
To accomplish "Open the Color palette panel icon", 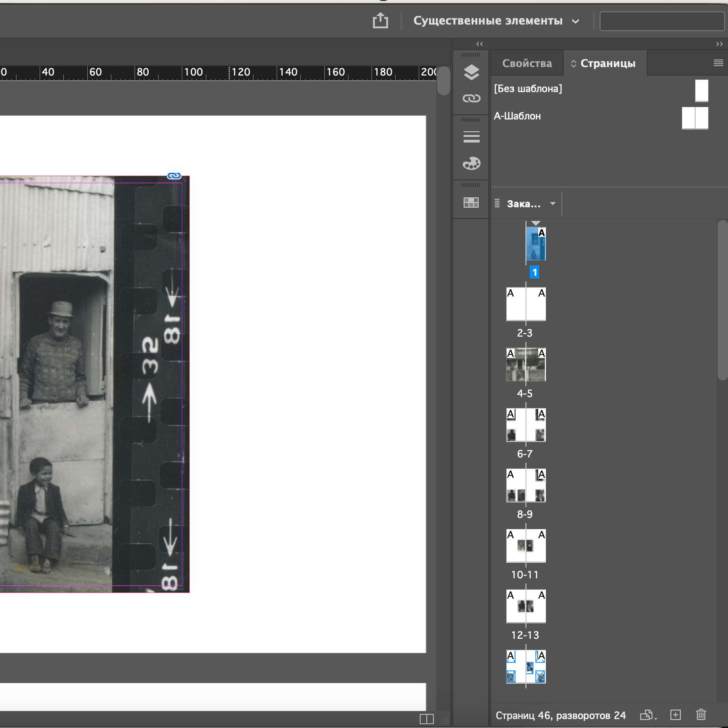I will point(471,163).
